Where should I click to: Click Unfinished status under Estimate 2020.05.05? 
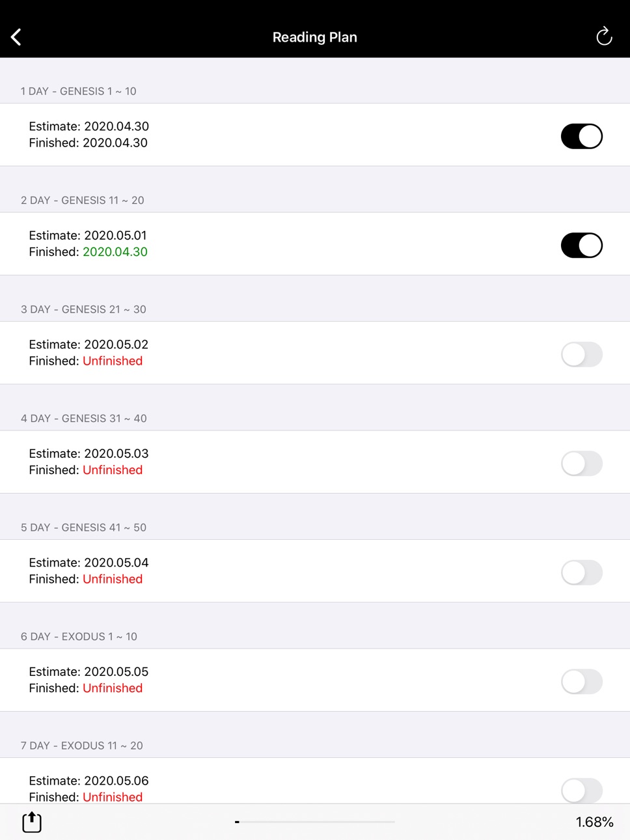113,688
